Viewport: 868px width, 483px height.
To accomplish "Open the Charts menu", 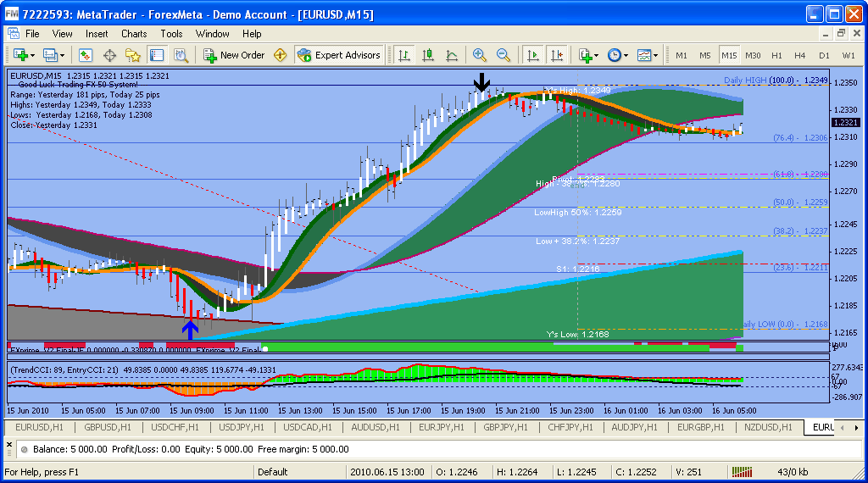I will [134, 34].
